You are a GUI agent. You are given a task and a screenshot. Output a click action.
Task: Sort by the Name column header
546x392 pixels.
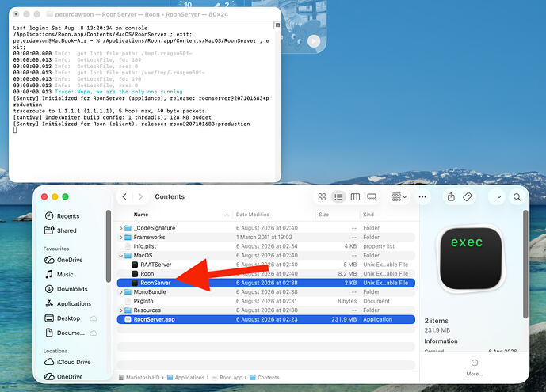(141, 215)
